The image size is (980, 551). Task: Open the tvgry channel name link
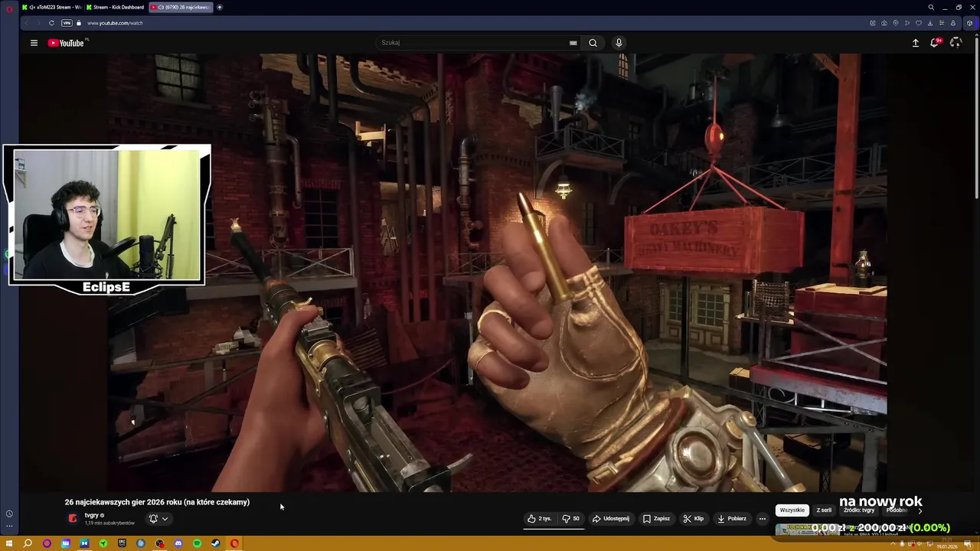point(92,515)
